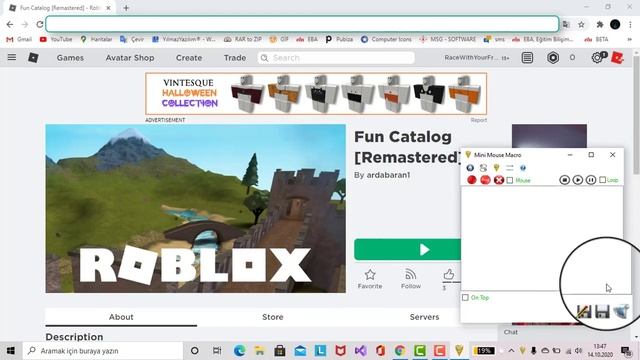
Task: Click the red X clear-macro button
Action: click(x=499, y=180)
